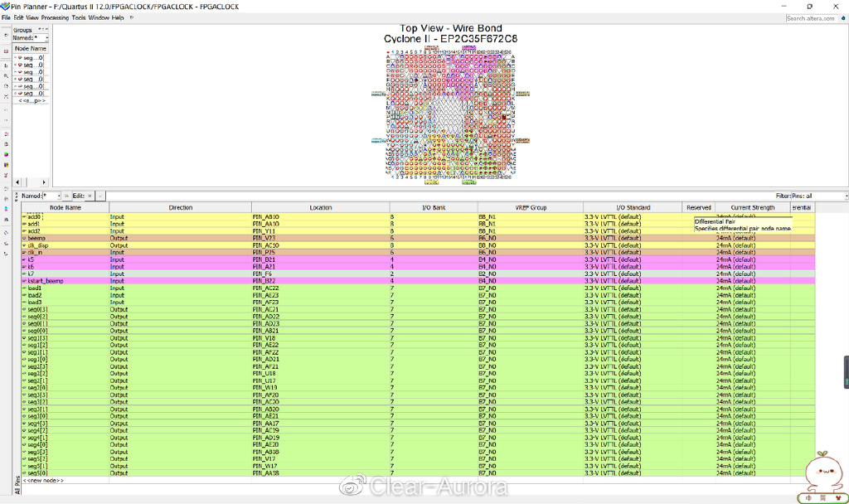This screenshot has height=504, width=849.
Task: Select the clk_disp node name
Action: click(x=38, y=245)
